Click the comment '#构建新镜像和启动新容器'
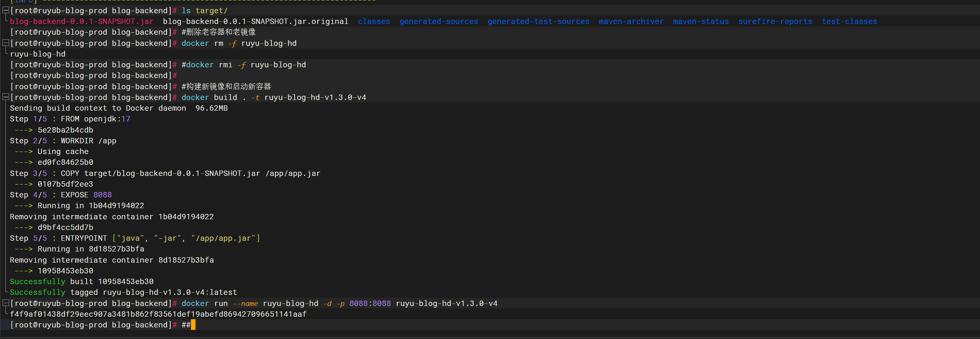The width and height of the screenshot is (980, 339). [x=226, y=86]
